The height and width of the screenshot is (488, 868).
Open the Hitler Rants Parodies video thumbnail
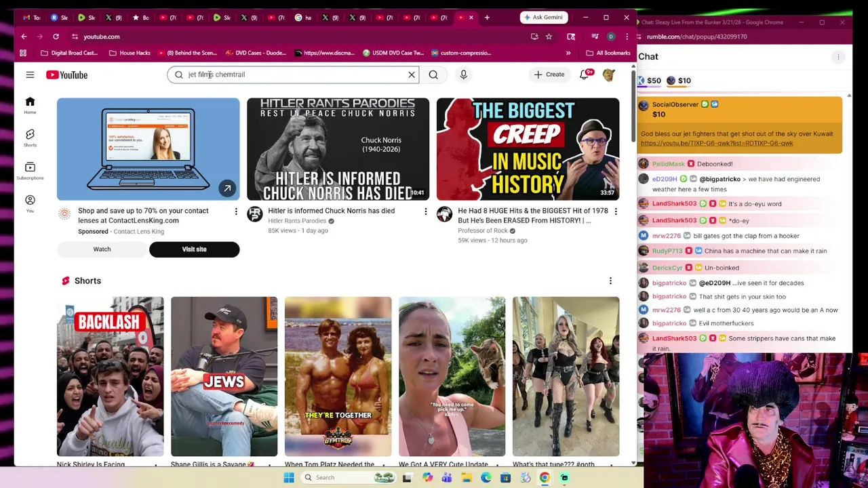click(338, 149)
